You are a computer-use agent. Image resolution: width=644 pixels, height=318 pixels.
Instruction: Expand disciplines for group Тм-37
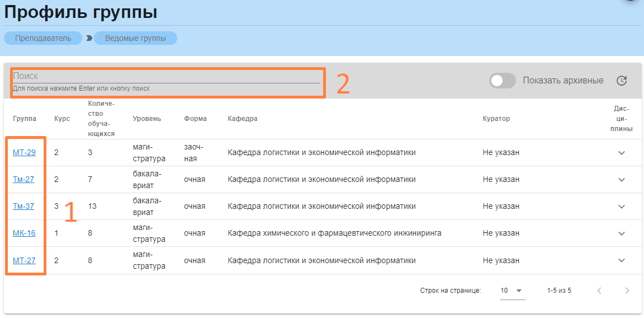[x=622, y=207]
